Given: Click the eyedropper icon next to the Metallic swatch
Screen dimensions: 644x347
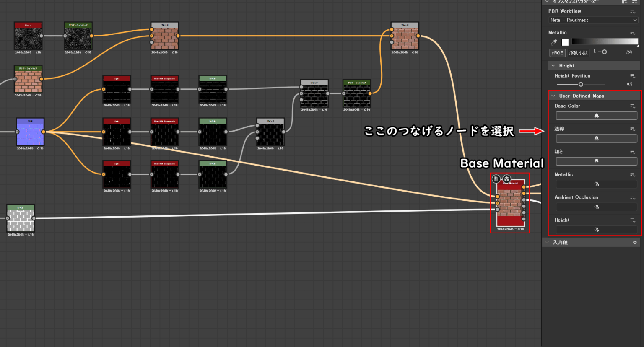Looking at the screenshot, I should pos(553,42).
